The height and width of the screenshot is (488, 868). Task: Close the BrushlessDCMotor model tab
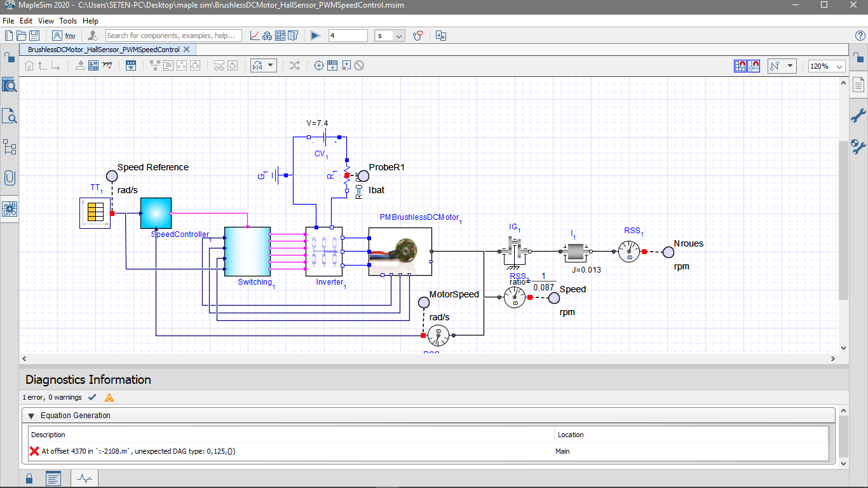(186, 50)
